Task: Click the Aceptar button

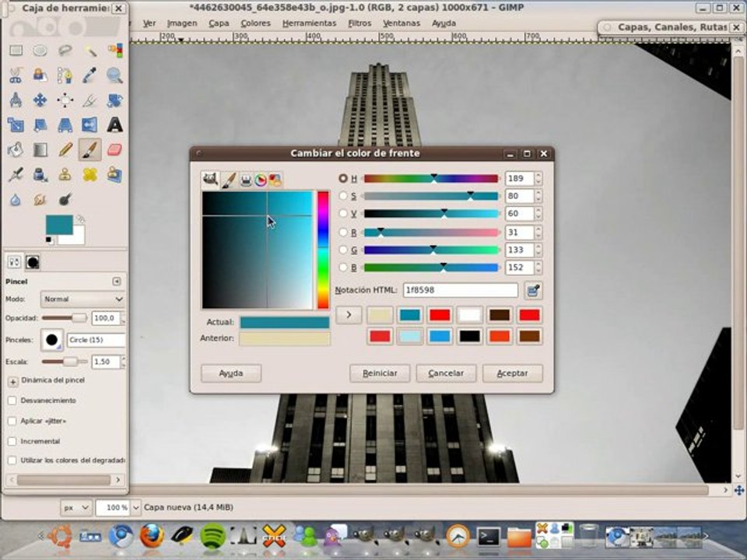Action: tap(512, 373)
